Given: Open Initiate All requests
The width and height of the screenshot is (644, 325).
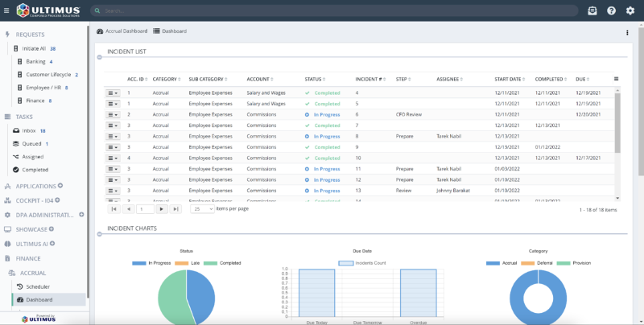Looking at the screenshot, I should click(x=35, y=48).
